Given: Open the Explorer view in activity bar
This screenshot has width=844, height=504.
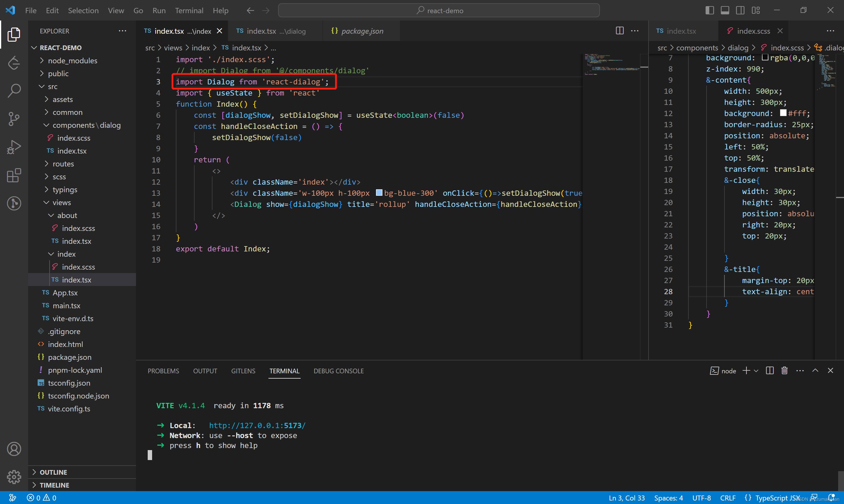Looking at the screenshot, I should [x=14, y=34].
